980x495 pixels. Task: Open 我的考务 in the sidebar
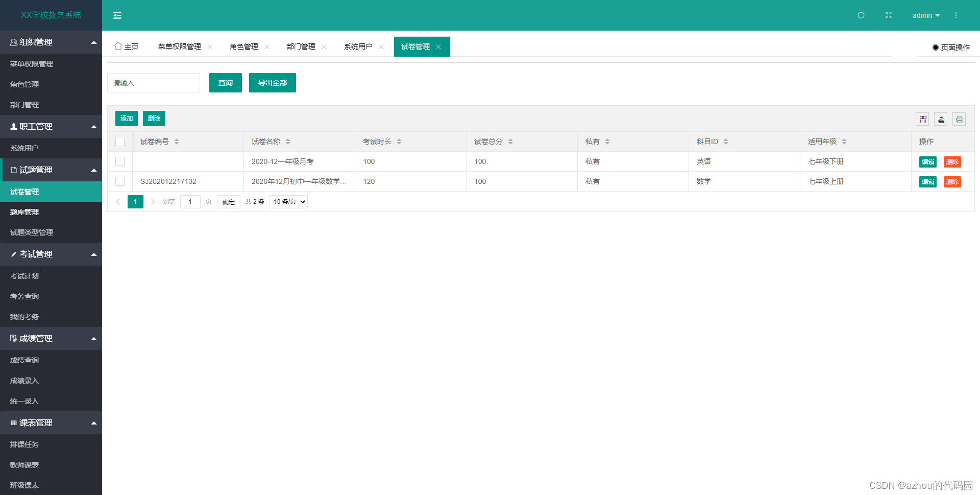51,317
